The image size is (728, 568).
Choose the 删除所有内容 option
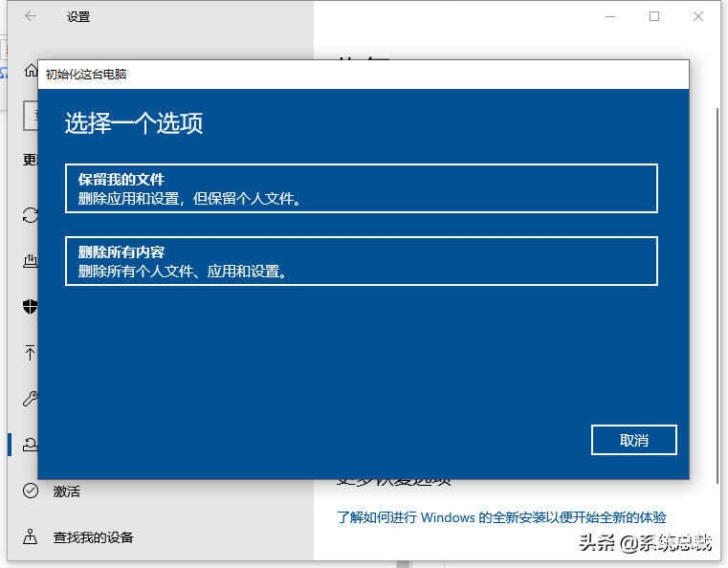[361, 261]
